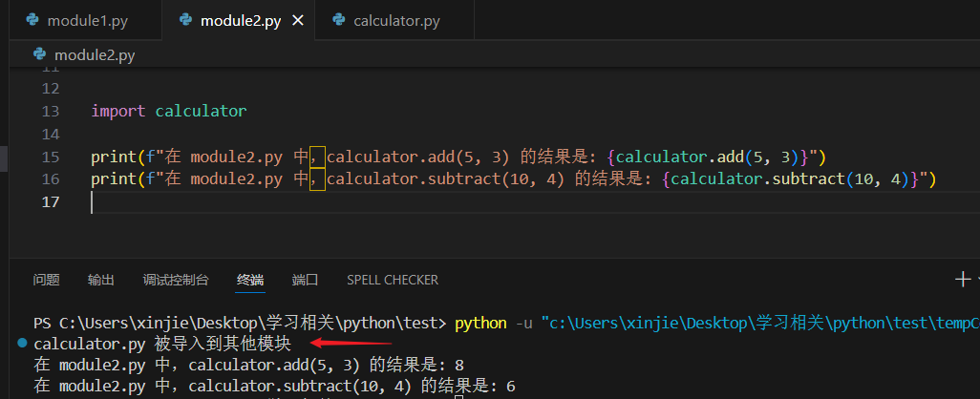Click the Python icon on module2.py tab
This screenshot has width=980, height=399.
pos(185,20)
